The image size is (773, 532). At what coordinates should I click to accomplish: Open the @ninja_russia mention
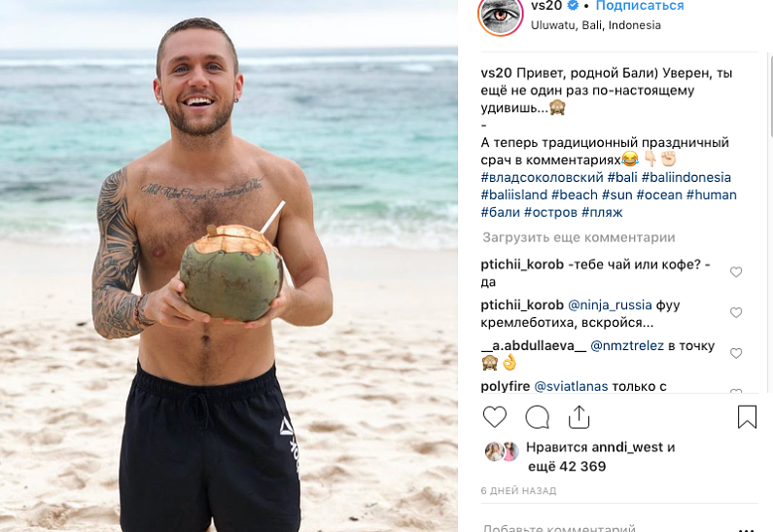(610, 305)
